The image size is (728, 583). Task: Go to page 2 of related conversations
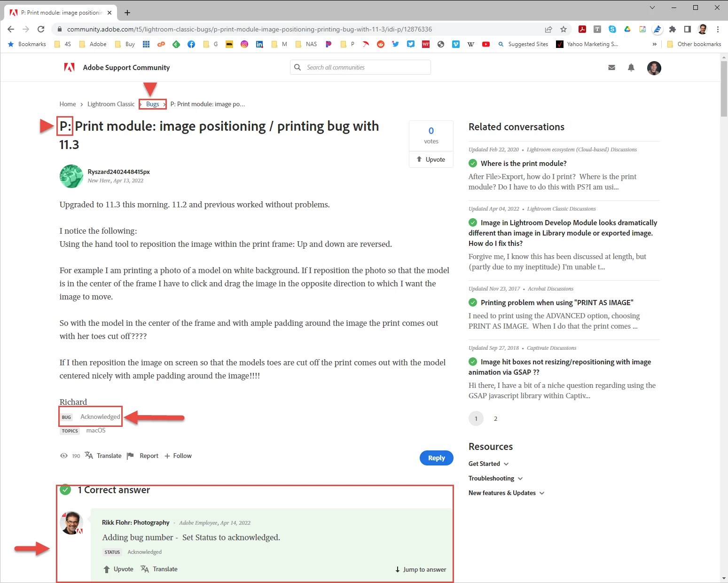click(x=495, y=418)
